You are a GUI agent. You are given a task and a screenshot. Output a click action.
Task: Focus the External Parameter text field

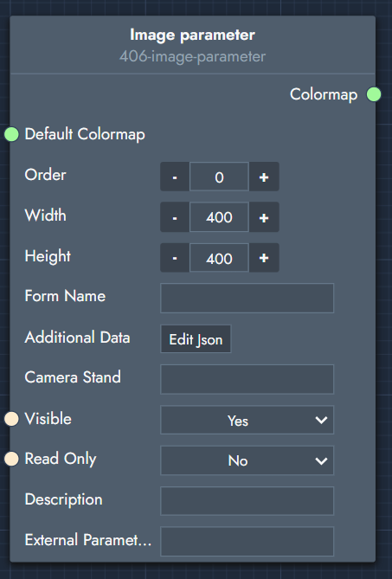coord(247,541)
